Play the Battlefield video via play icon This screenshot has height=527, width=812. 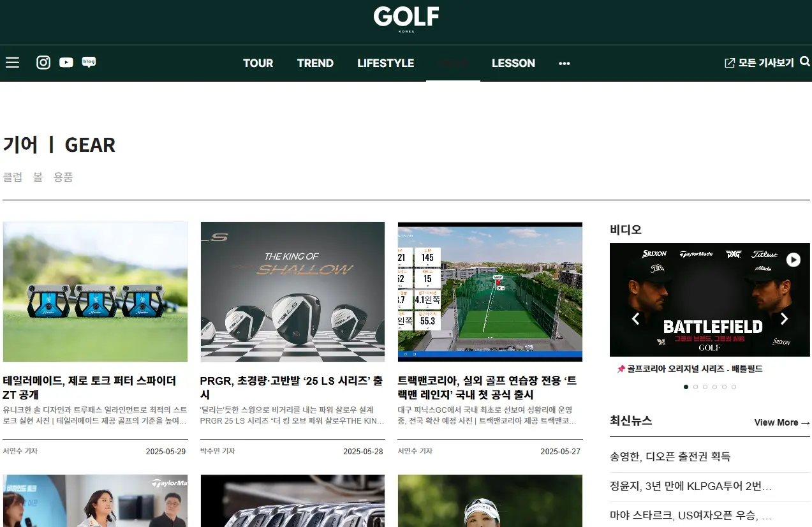793,260
